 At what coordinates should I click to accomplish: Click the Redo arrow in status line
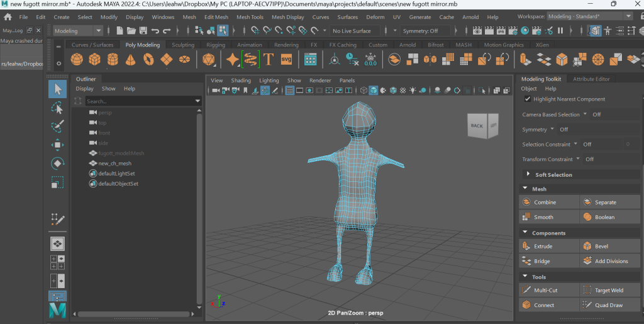point(167,31)
